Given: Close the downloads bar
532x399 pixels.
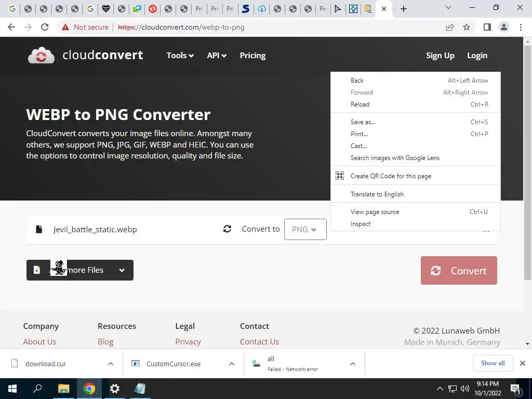Looking at the screenshot, I should tap(523, 363).
